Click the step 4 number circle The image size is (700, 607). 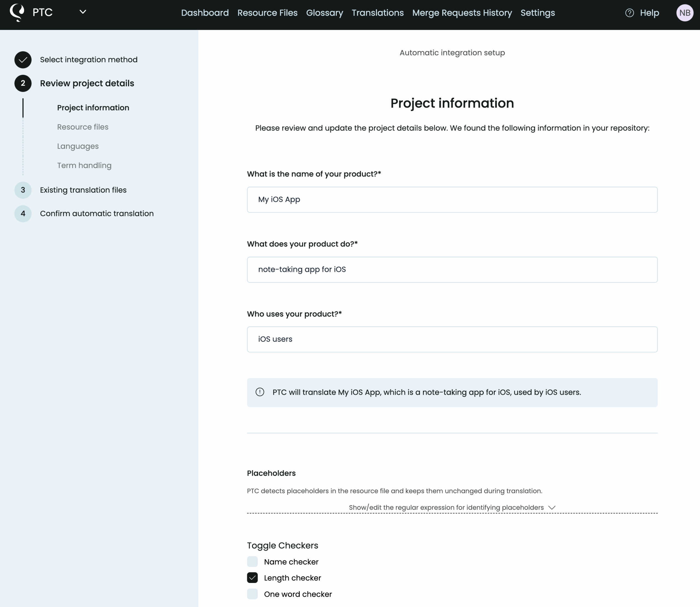pos(23,214)
